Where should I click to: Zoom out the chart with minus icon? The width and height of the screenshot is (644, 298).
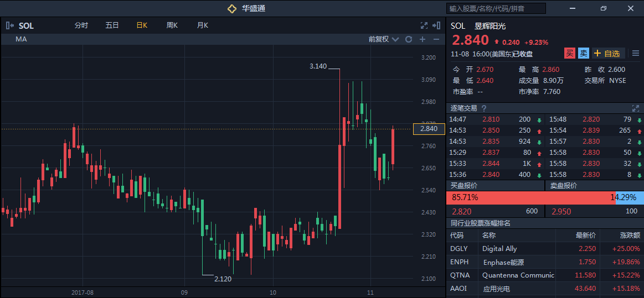(436, 39)
